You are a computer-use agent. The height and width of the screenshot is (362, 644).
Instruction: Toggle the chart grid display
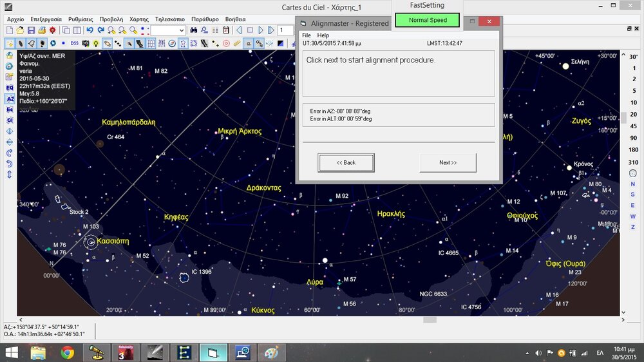151,43
